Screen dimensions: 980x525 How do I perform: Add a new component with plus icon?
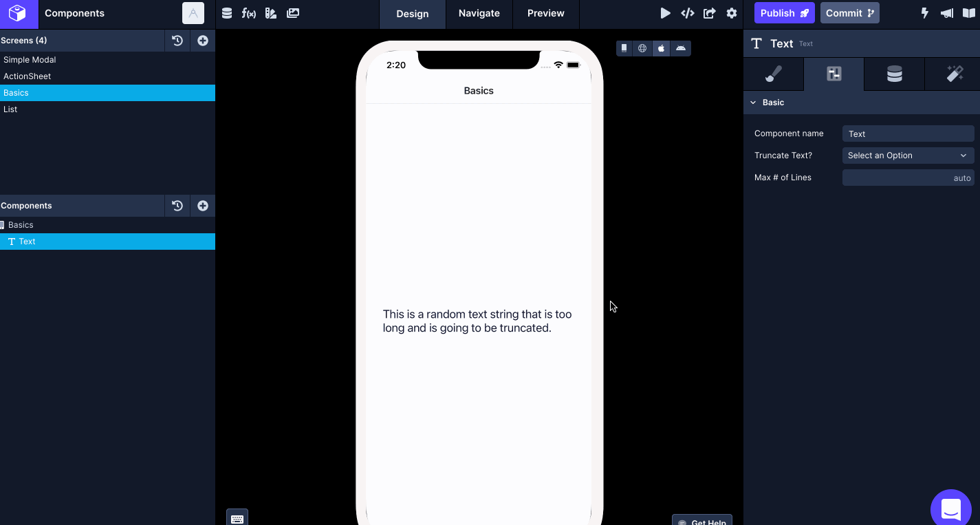click(203, 206)
